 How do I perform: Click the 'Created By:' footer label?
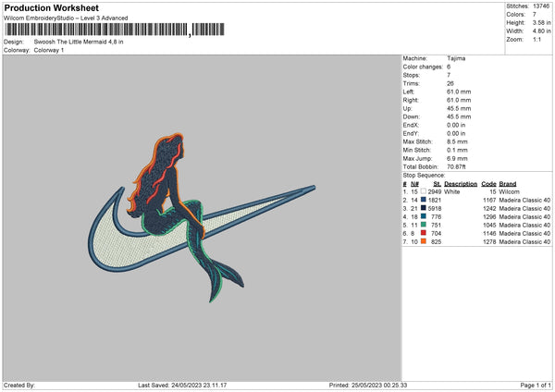tap(19, 385)
